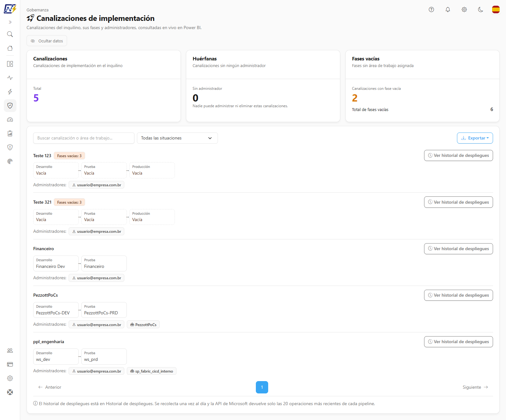Click the app logo in the corner
Screen dimensions: 506x420
(x=10, y=9)
